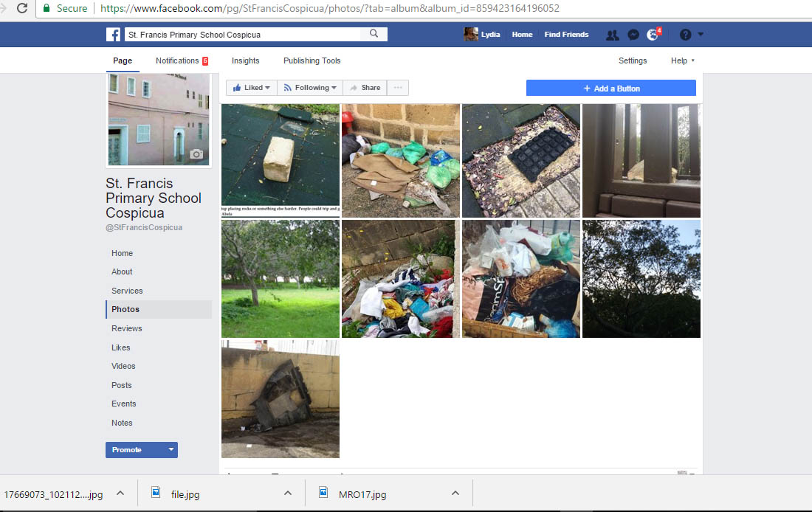
Task: Open the green tree grass photo thumbnail
Action: pos(281,279)
